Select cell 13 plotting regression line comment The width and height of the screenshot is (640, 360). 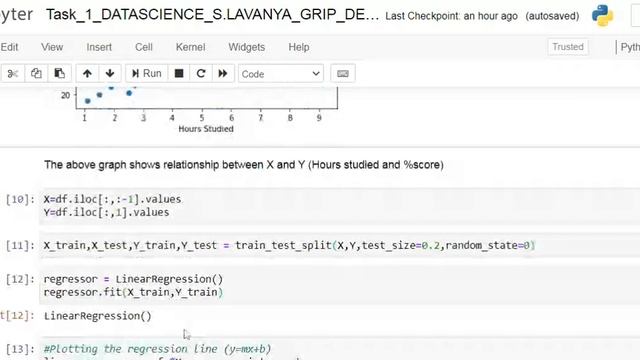click(x=340, y=349)
